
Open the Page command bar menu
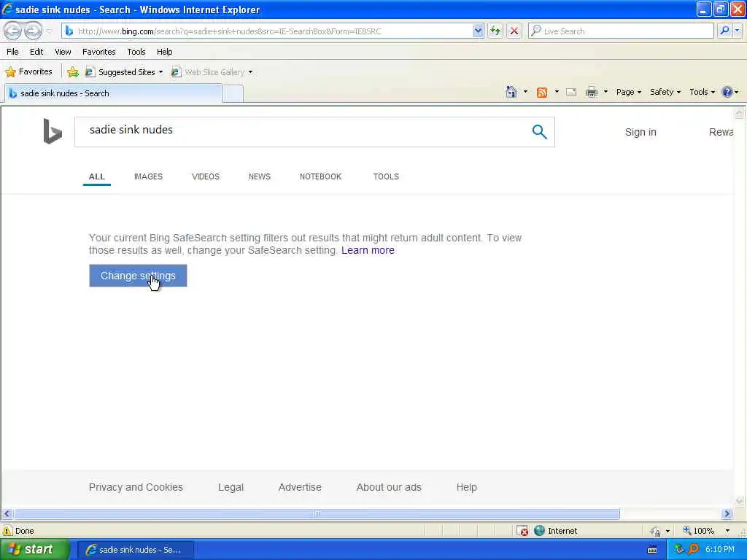tap(628, 92)
